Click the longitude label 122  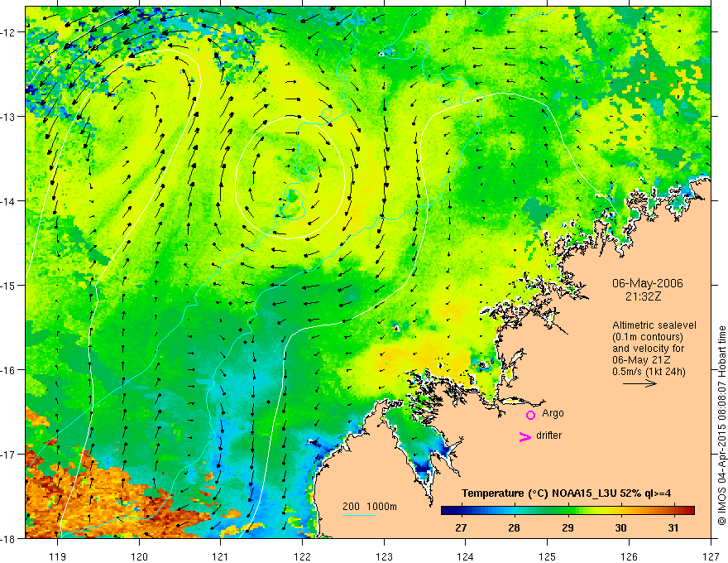click(302, 556)
